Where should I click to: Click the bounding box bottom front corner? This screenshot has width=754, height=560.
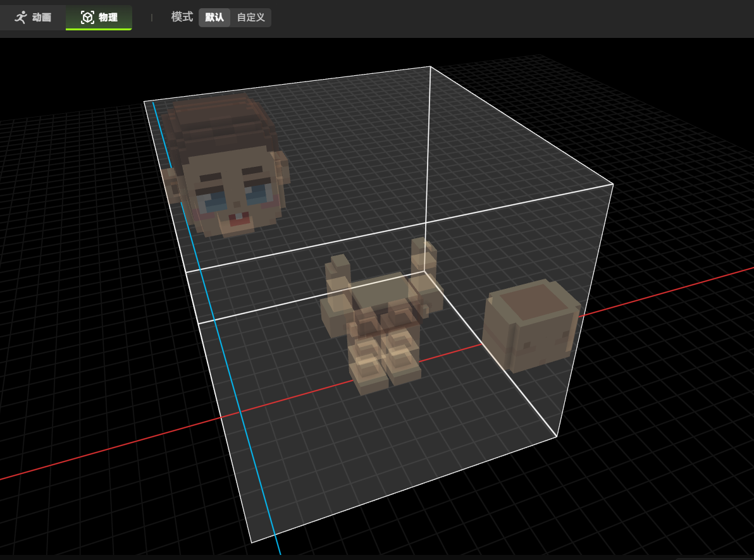[252, 542]
